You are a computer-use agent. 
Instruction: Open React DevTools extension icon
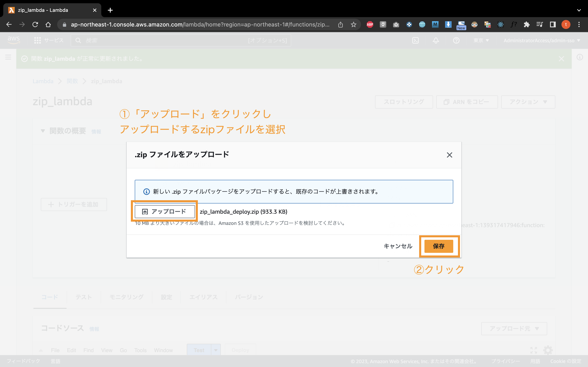(x=501, y=24)
